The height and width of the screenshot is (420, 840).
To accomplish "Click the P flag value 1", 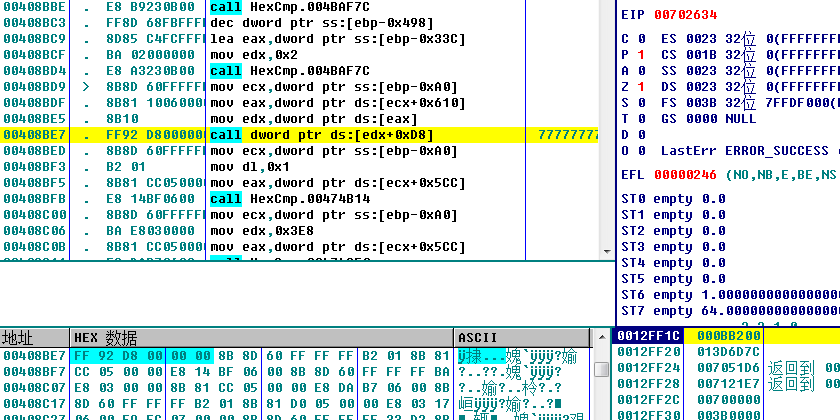I will (x=641, y=55).
